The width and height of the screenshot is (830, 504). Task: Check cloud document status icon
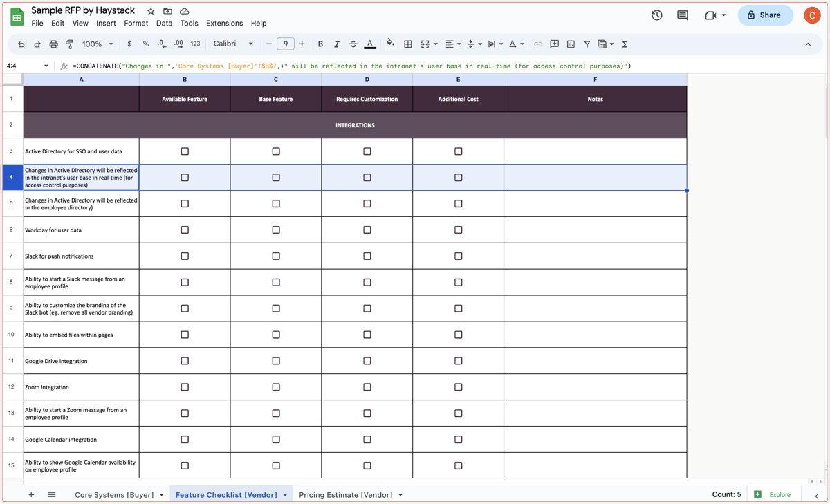point(185,11)
